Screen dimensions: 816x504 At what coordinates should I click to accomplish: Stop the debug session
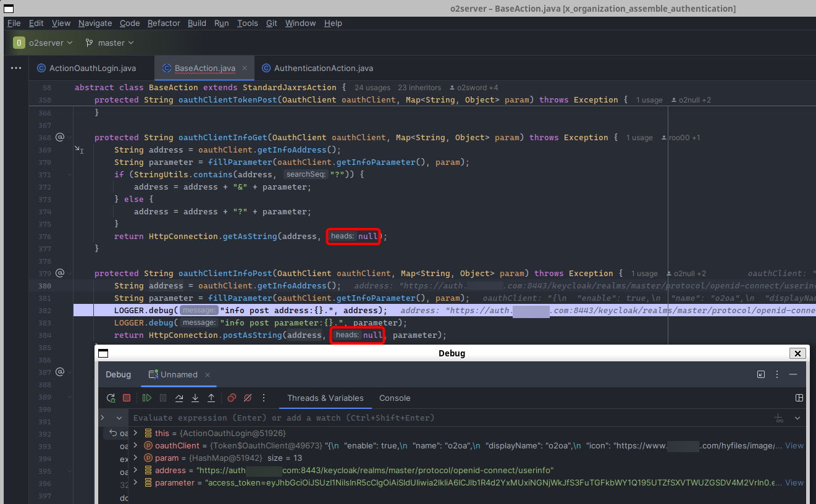pyautogui.click(x=127, y=398)
